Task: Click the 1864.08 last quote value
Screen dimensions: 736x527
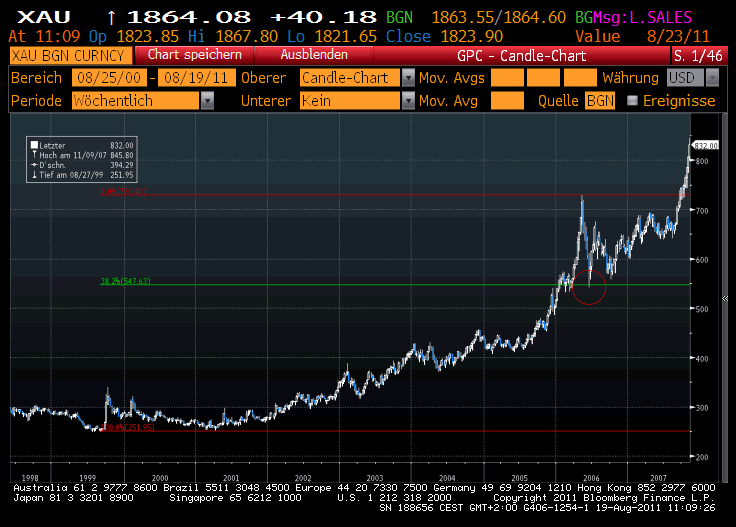Action: pyautogui.click(x=189, y=17)
